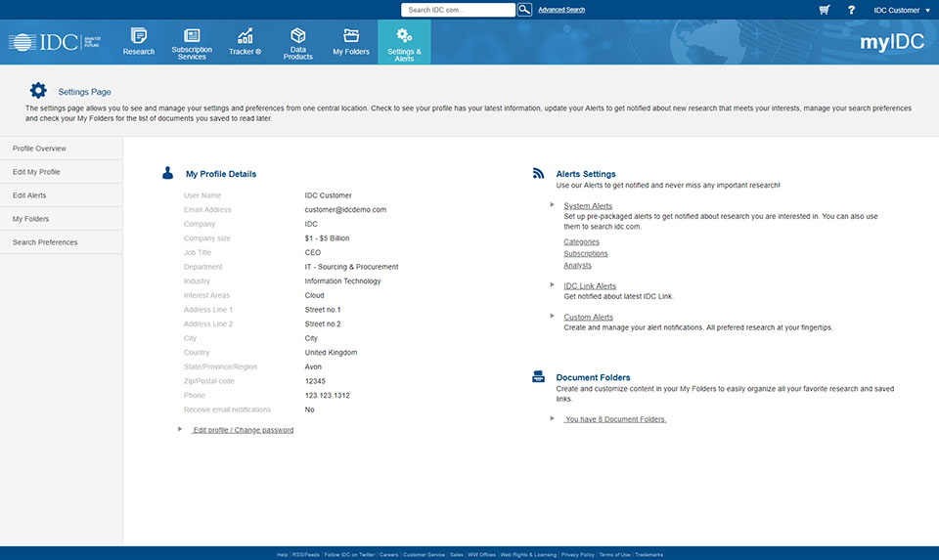Expand the Custom Alerts arrow

point(552,316)
